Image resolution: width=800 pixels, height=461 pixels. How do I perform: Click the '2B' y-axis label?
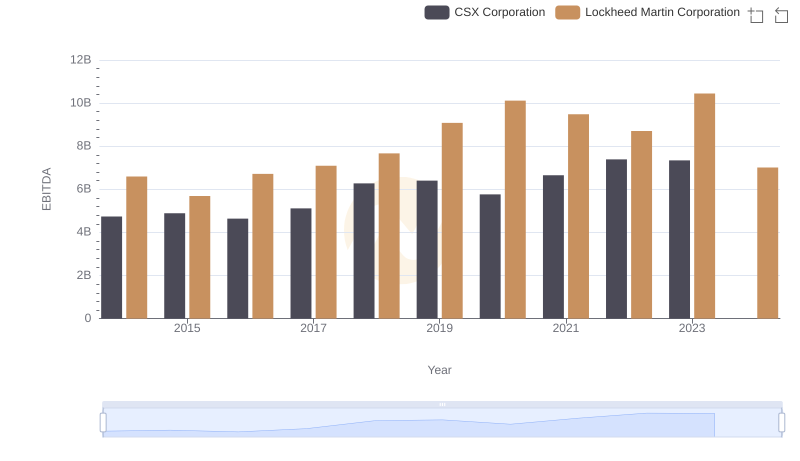[x=84, y=275]
